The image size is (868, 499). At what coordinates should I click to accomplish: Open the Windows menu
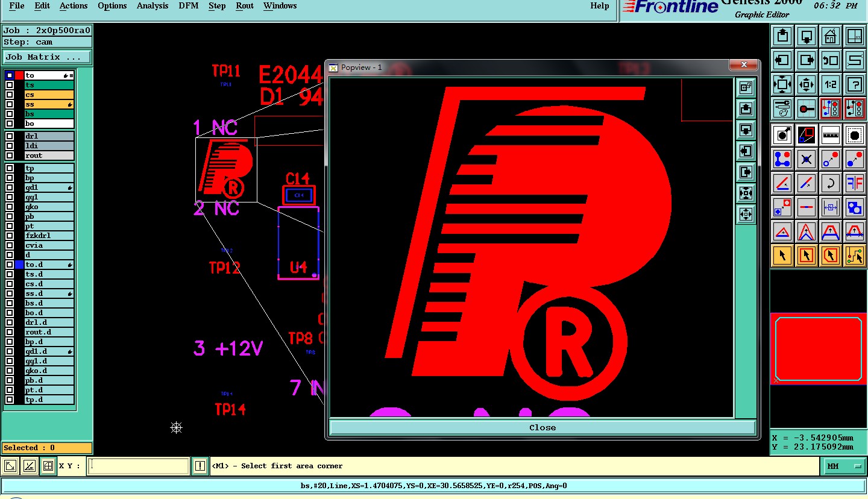[280, 6]
